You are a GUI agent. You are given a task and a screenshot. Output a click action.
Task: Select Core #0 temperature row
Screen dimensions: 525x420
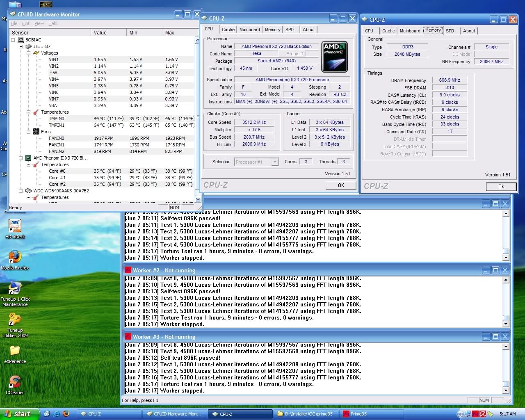point(57,171)
